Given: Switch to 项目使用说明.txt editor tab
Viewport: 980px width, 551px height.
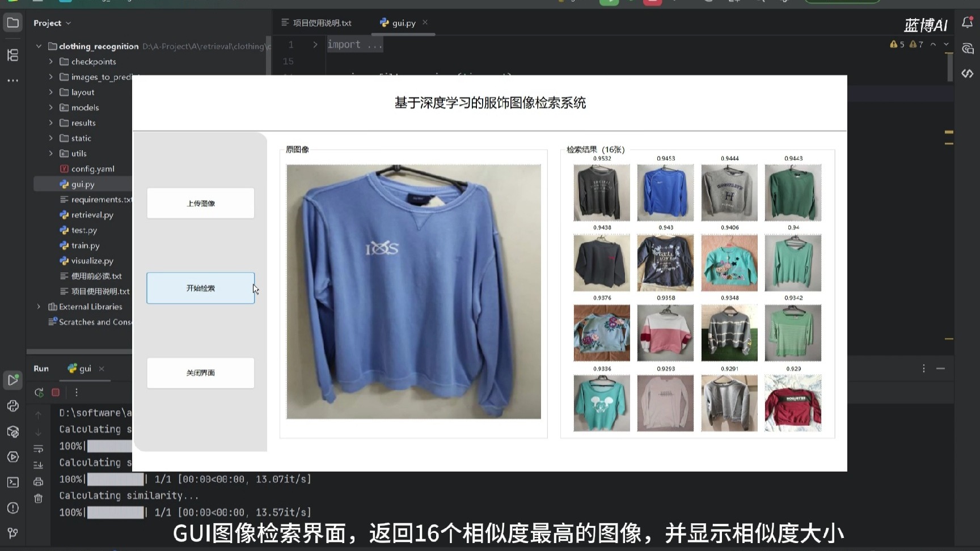Looking at the screenshot, I should pyautogui.click(x=316, y=23).
